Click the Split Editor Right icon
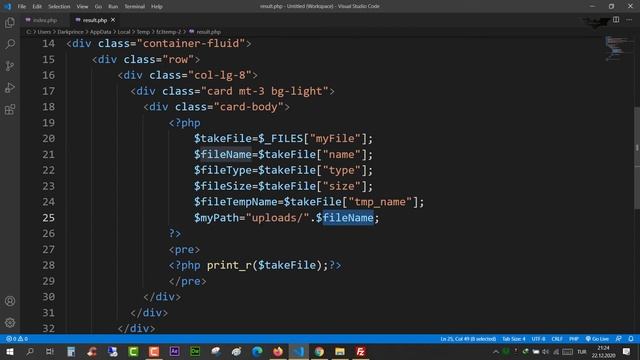Image resolution: width=640 pixels, height=360 pixels. pyautogui.click(x=616, y=20)
